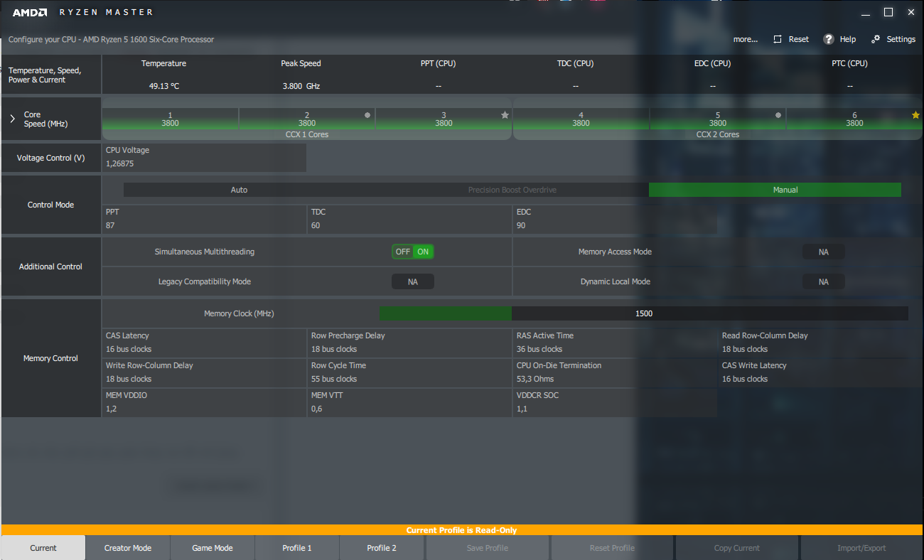Screen dimensions: 924x560
Task: Click the CCX 1 Cores label
Action: (x=307, y=134)
